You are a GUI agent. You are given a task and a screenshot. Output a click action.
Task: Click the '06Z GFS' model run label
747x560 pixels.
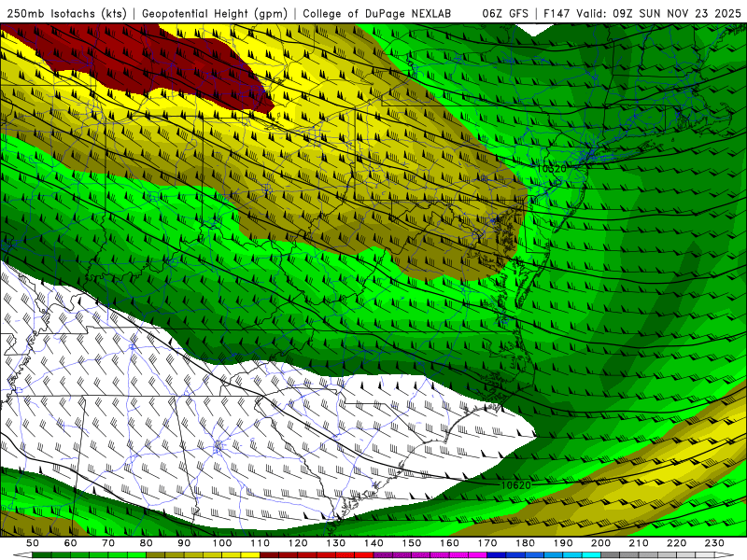click(x=504, y=13)
